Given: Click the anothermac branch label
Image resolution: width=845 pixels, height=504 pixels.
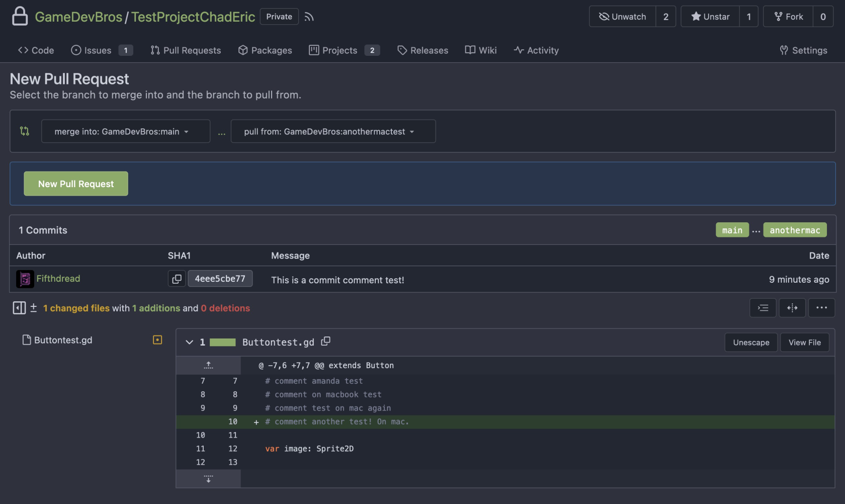Looking at the screenshot, I should tap(795, 230).
